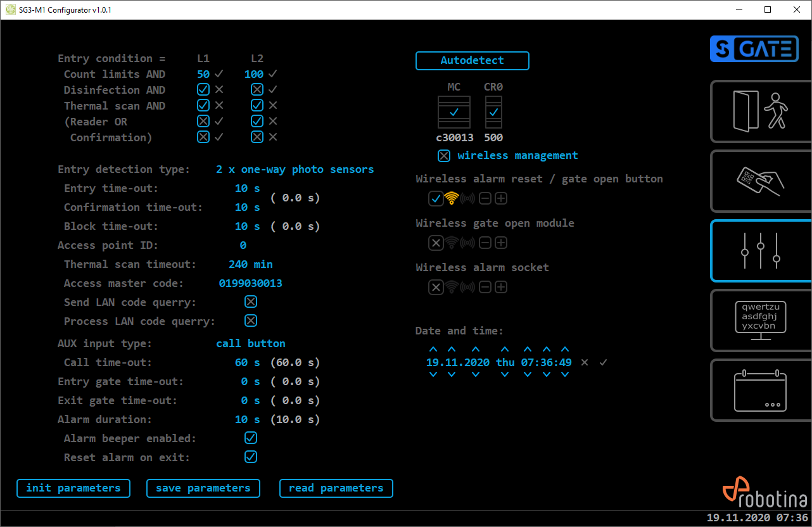Toggle Reset alarm on exit checkbox
812x527 pixels.
click(251, 457)
